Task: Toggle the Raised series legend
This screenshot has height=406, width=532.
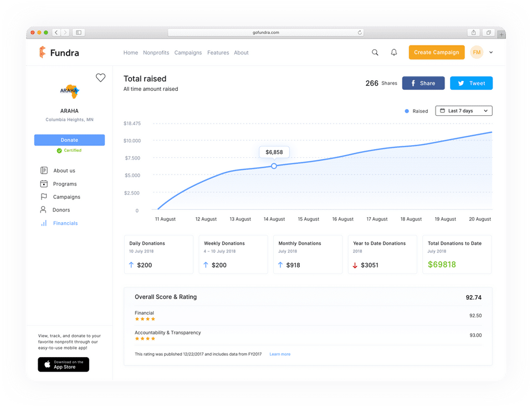Action: tap(416, 111)
